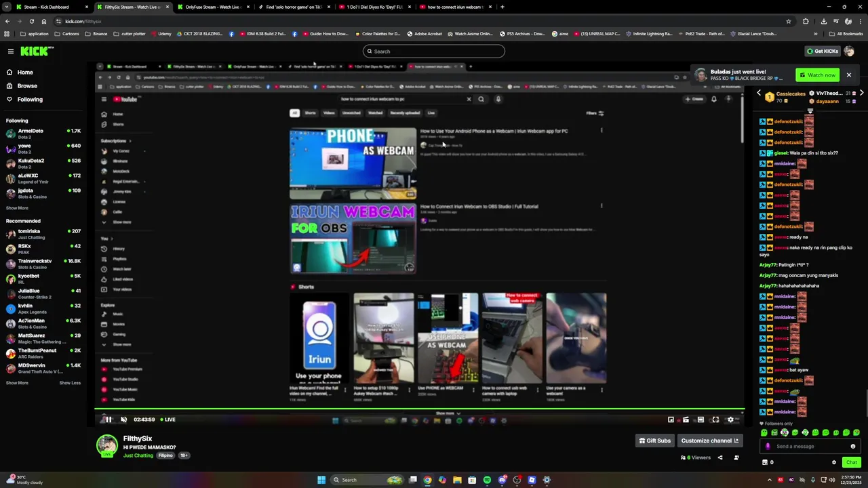
Task: Click the Get KICKs button
Action: tap(822, 52)
